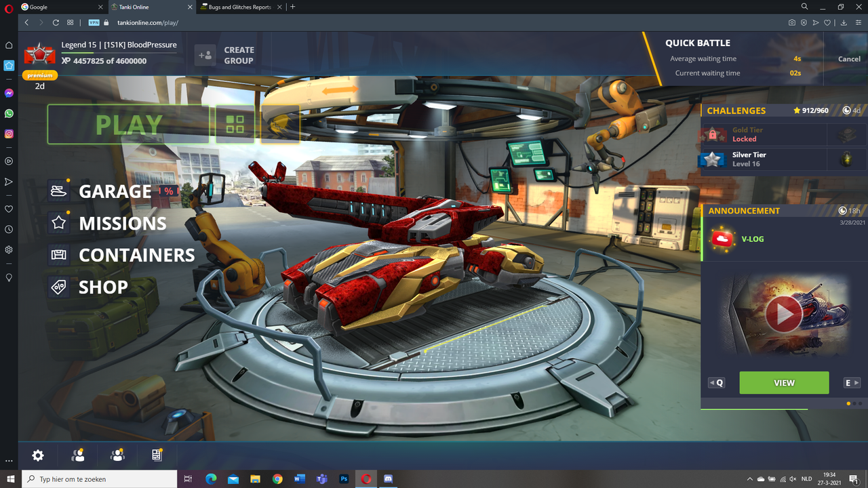868x488 pixels.
Task: Open WhatsApp in Opera sidebar
Action: click(9, 114)
